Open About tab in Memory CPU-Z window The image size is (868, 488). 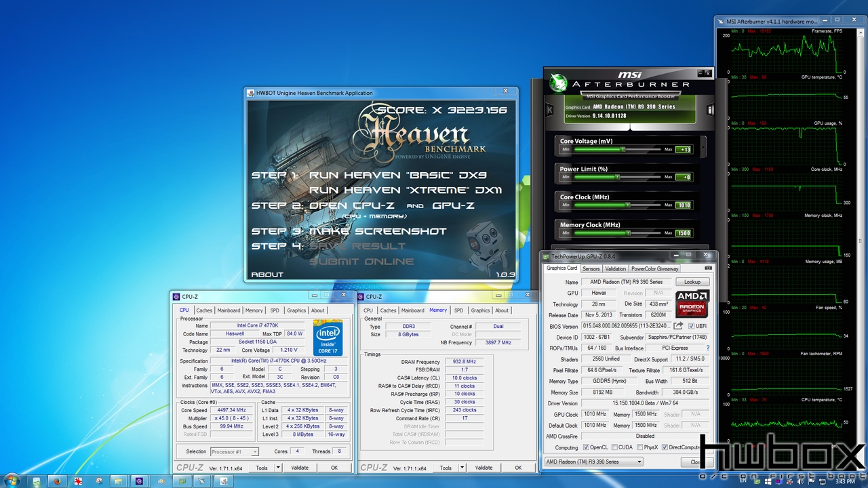502,310
